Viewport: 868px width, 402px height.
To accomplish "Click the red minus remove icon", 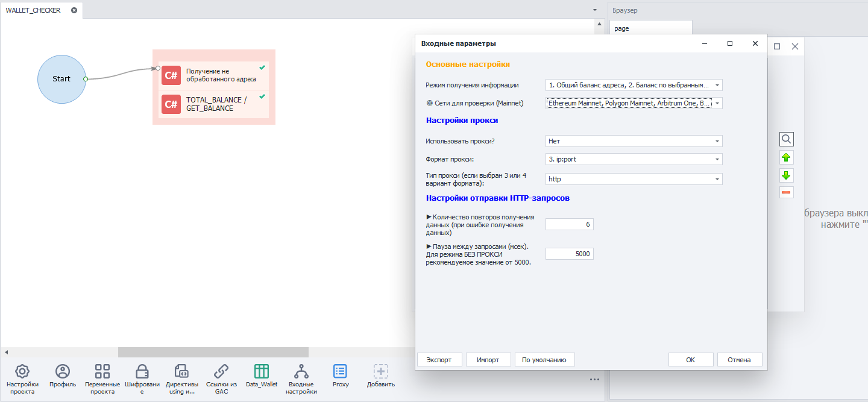I will (x=786, y=193).
